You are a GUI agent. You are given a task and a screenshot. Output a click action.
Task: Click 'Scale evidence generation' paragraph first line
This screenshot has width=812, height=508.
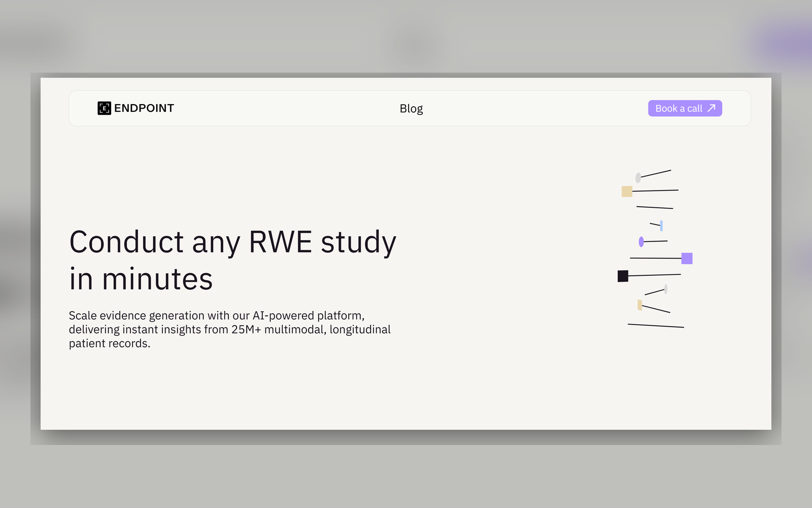216,315
